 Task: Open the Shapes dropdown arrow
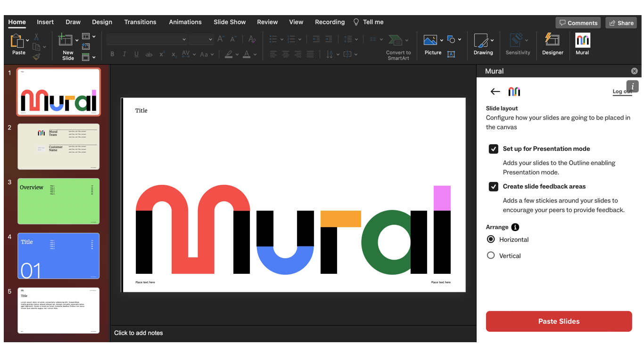(x=460, y=40)
